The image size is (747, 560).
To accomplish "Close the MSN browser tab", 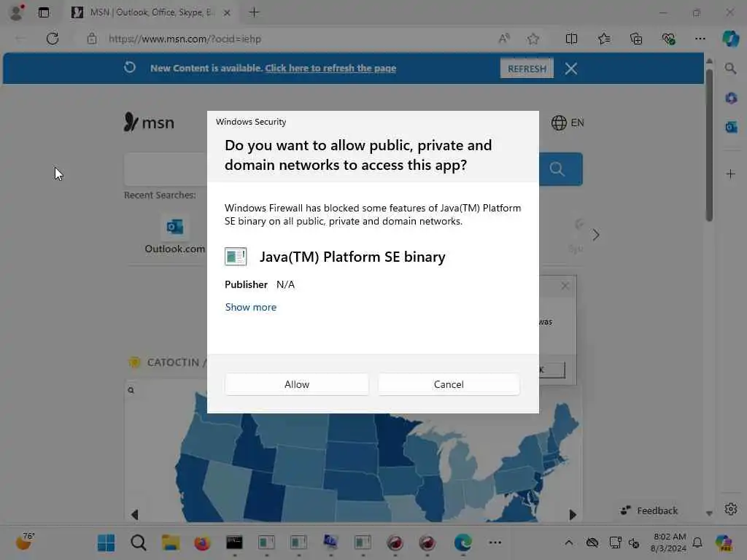I will 227,13.
